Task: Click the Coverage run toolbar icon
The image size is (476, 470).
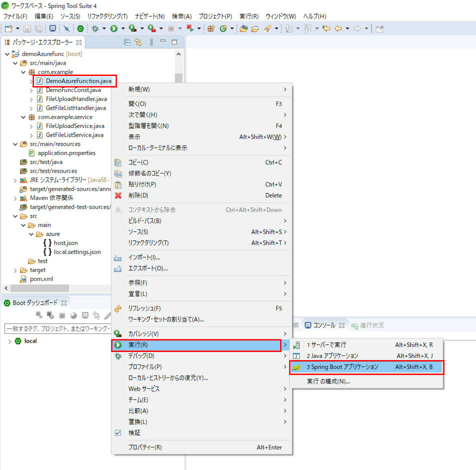Action: click(x=132, y=28)
